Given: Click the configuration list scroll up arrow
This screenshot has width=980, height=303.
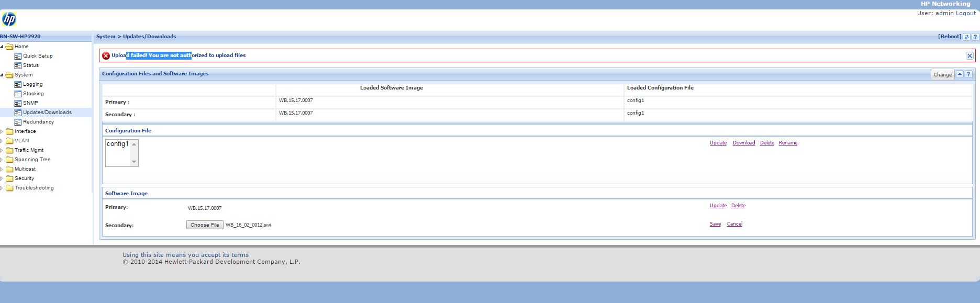Looking at the screenshot, I should pyautogui.click(x=134, y=144).
